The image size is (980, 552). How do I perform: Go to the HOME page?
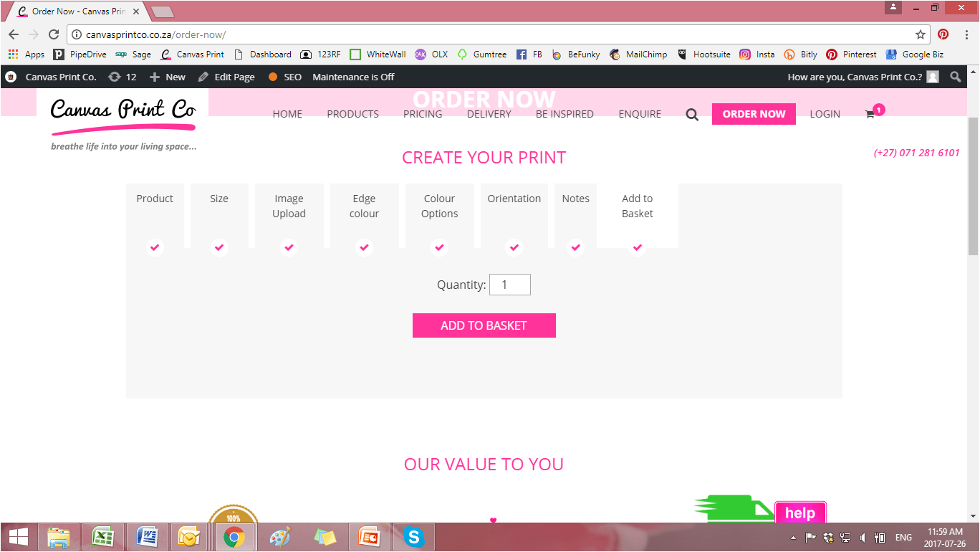[x=287, y=114]
